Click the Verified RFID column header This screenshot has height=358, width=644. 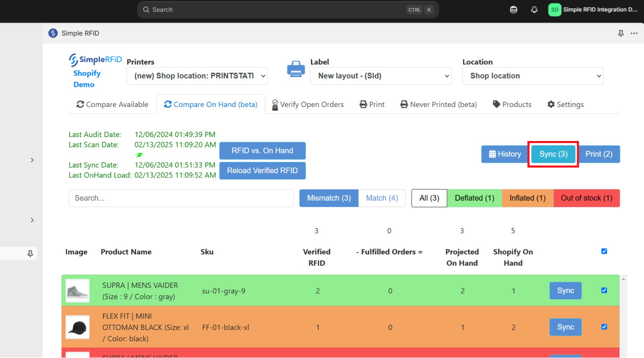pyautogui.click(x=317, y=257)
